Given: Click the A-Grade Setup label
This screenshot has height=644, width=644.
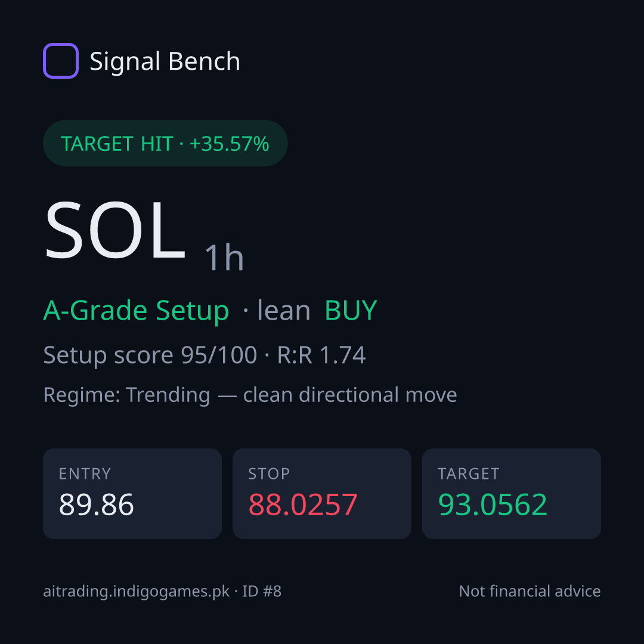Looking at the screenshot, I should [x=136, y=311].
